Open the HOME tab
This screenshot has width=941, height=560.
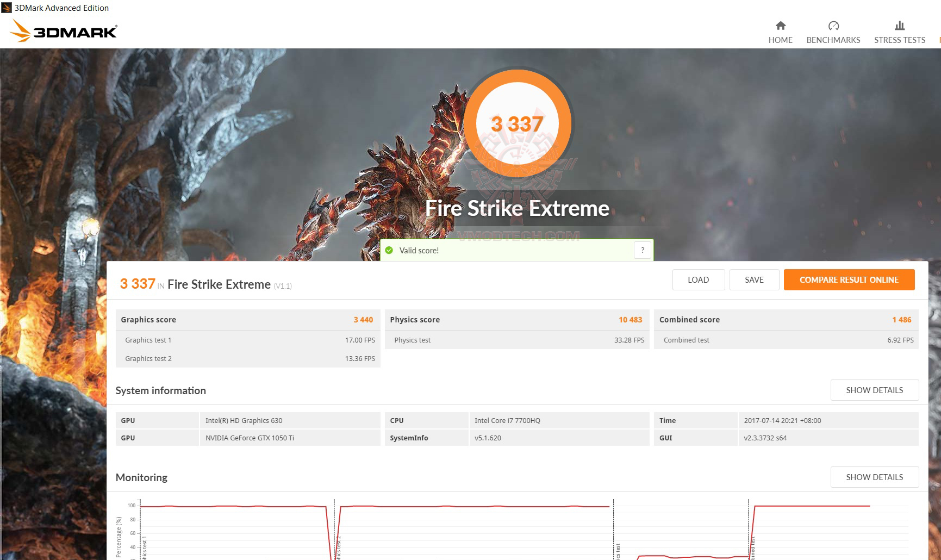780,32
